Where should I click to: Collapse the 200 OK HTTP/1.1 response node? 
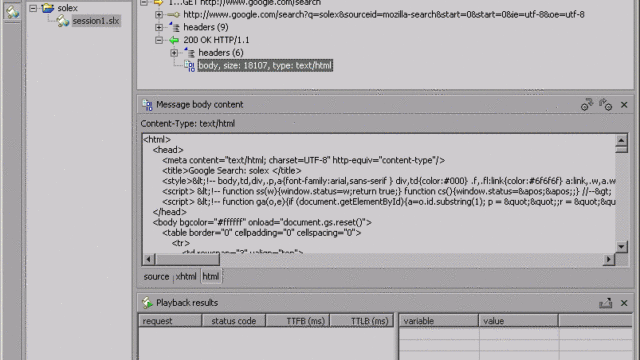coord(159,40)
